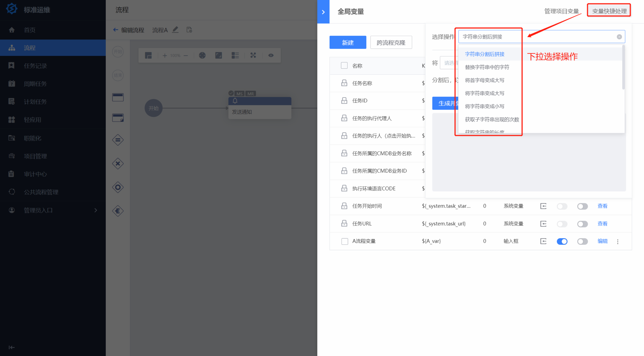Collapse the sidebar using the bottom-left icon
Image resolution: width=644 pixels, height=356 pixels.
click(12, 347)
